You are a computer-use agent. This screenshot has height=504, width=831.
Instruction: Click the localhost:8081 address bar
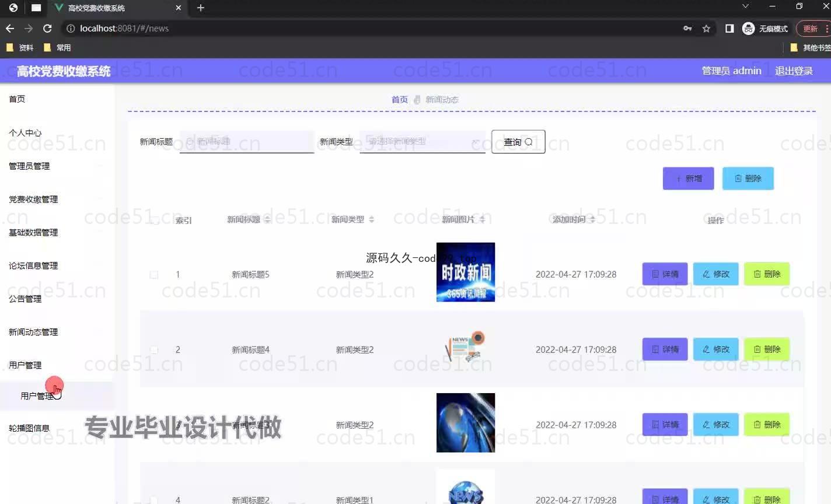(x=373, y=28)
